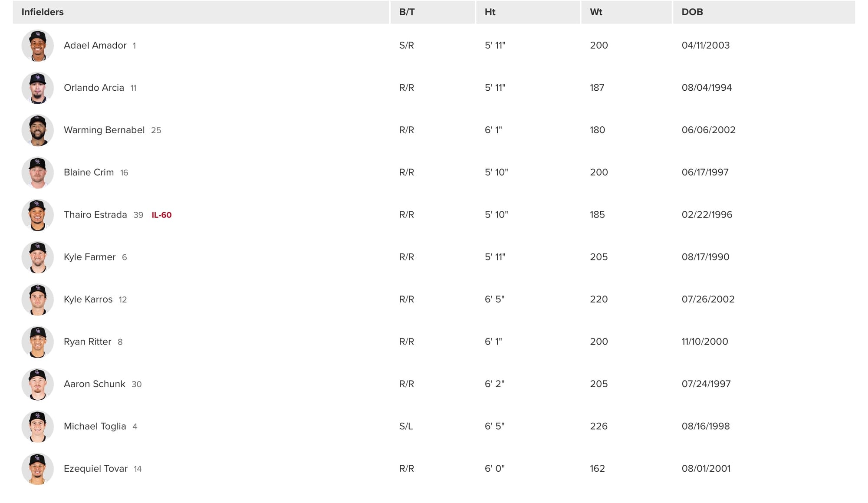Click Warming Bernabel's player headshot
868x503 pixels.
[38, 130]
